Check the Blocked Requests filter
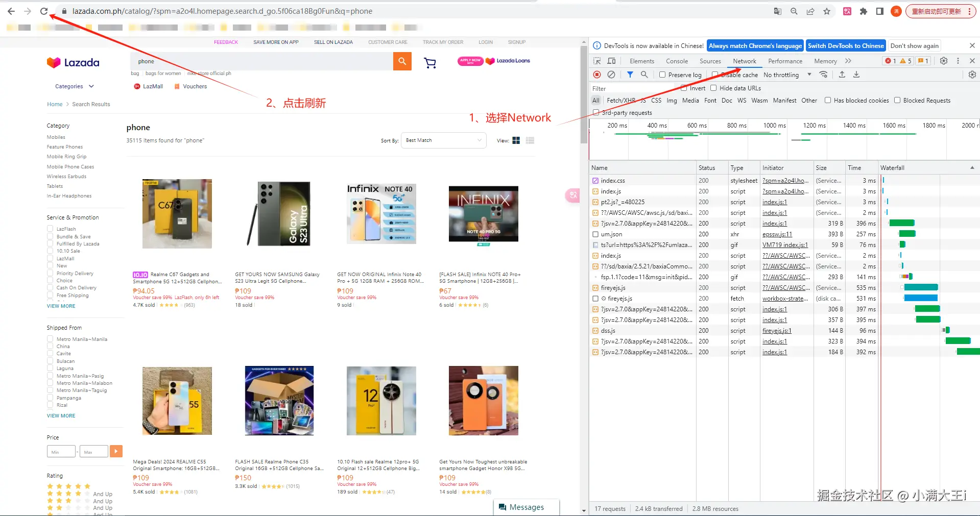Image resolution: width=980 pixels, height=516 pixels. pos(897,100)
